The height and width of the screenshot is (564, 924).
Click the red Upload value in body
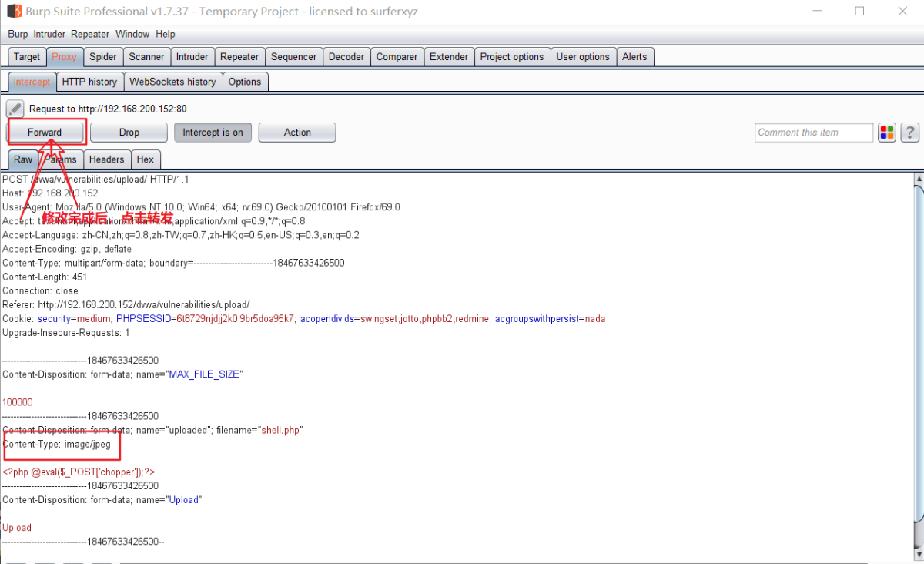[x=17, y=528]
